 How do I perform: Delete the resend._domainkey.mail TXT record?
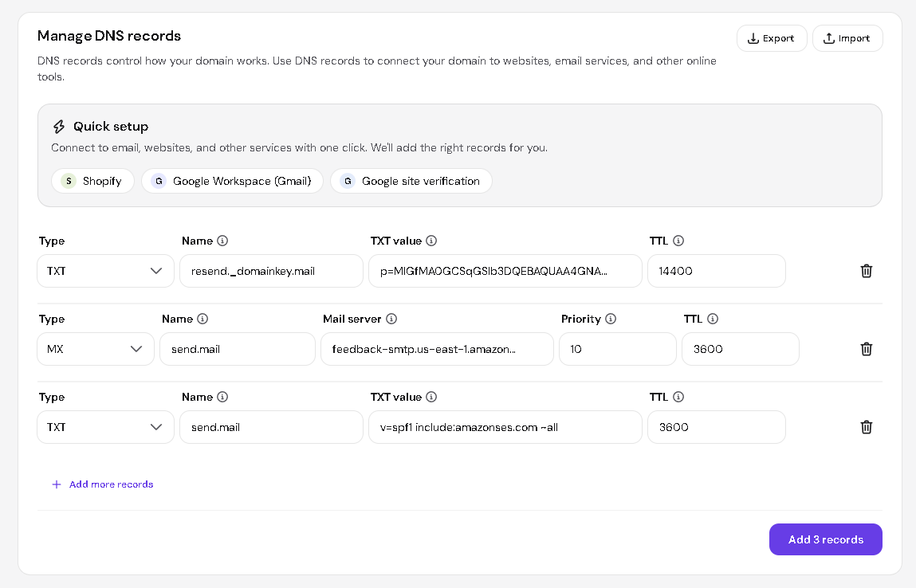coord(867,271)
